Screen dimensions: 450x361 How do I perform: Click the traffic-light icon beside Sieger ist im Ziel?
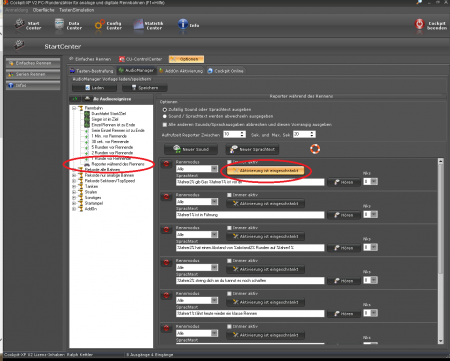pos(87,119)
